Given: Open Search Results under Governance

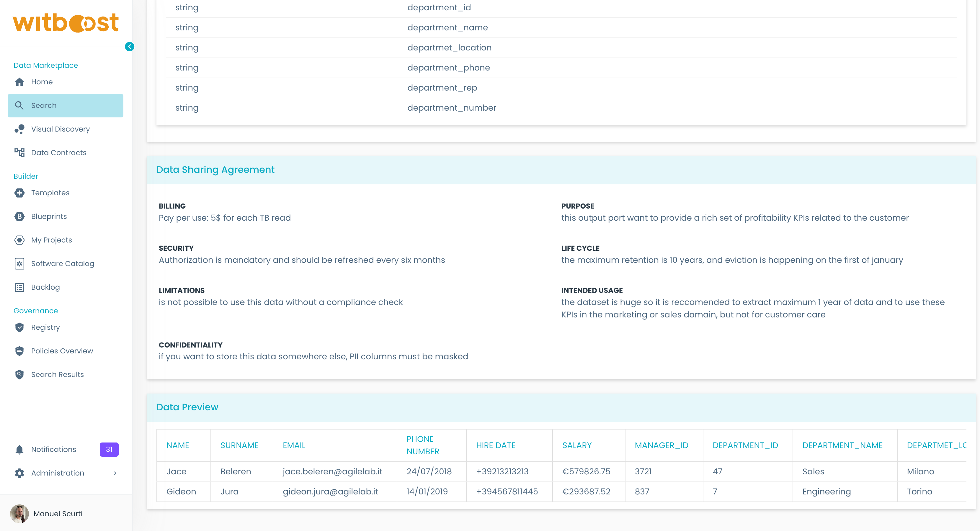Looking at the screenshot, I should pos(58,374).
